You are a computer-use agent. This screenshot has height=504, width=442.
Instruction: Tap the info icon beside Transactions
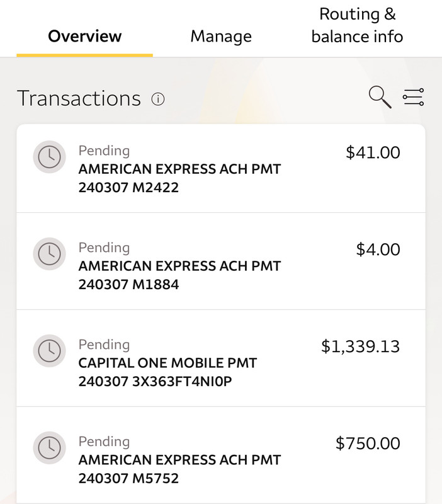click(158, 99)
